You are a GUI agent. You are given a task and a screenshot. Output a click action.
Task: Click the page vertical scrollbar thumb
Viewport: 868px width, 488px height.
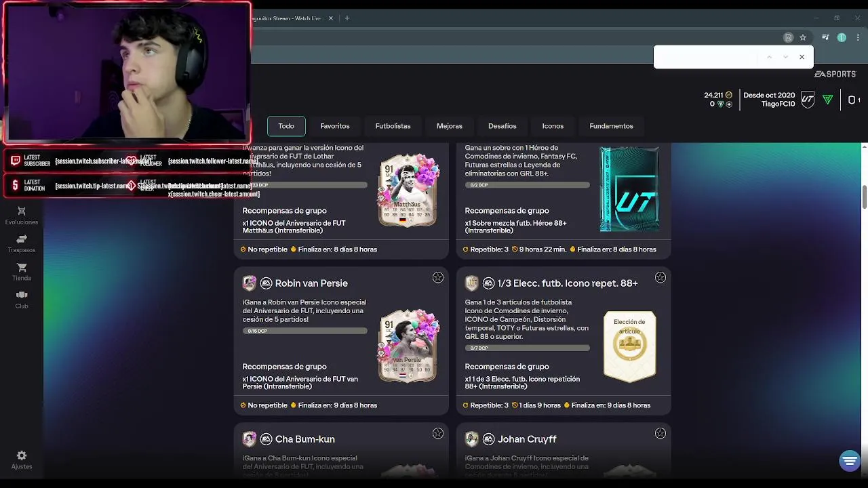(x=865, y=197)
